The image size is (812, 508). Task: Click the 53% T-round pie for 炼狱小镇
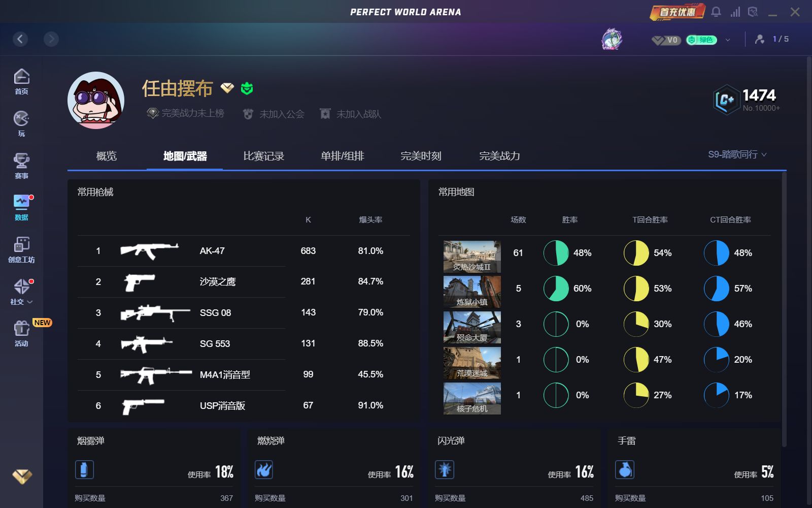point(636,289)
